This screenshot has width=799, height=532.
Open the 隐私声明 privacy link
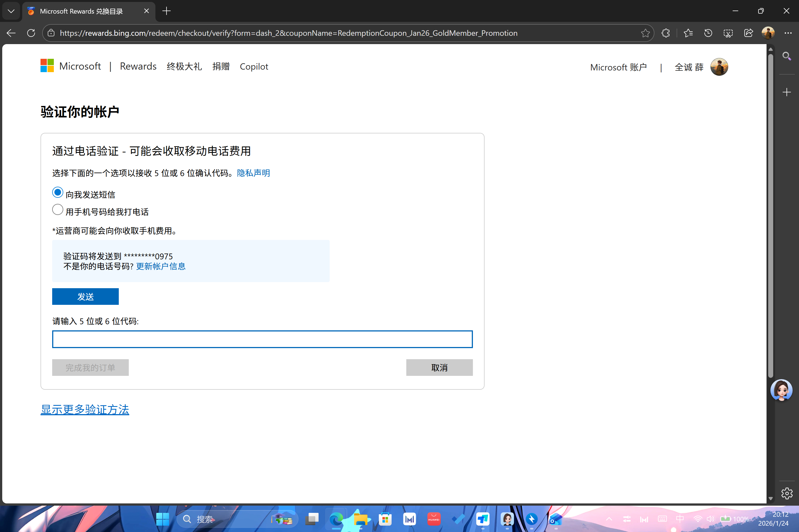(x=253, y=173)
